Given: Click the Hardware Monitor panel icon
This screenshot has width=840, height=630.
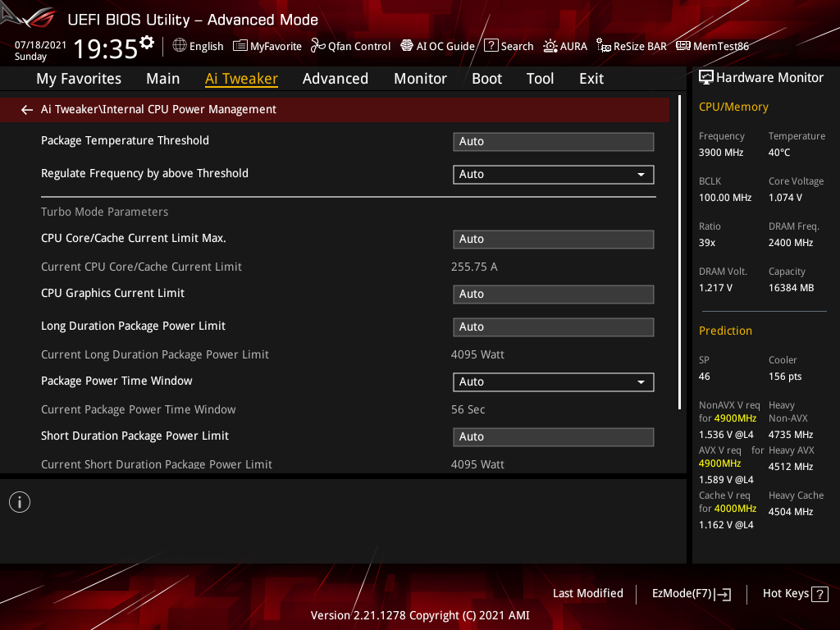Looking at the screenshot, I should tap(706, 76).
